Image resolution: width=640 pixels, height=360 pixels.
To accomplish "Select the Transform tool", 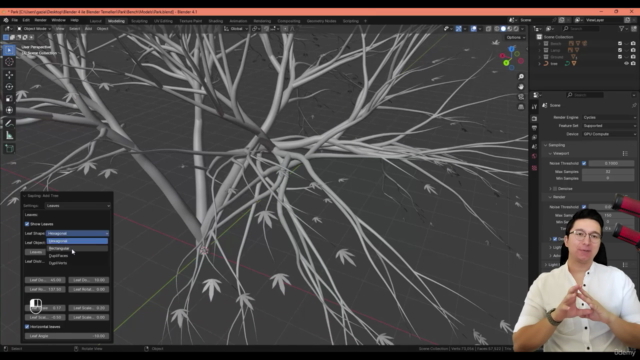I will [9, 110].
